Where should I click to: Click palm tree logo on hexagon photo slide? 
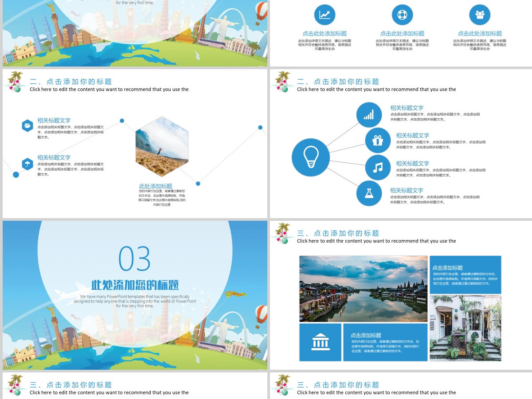click(x=16, y=82)
